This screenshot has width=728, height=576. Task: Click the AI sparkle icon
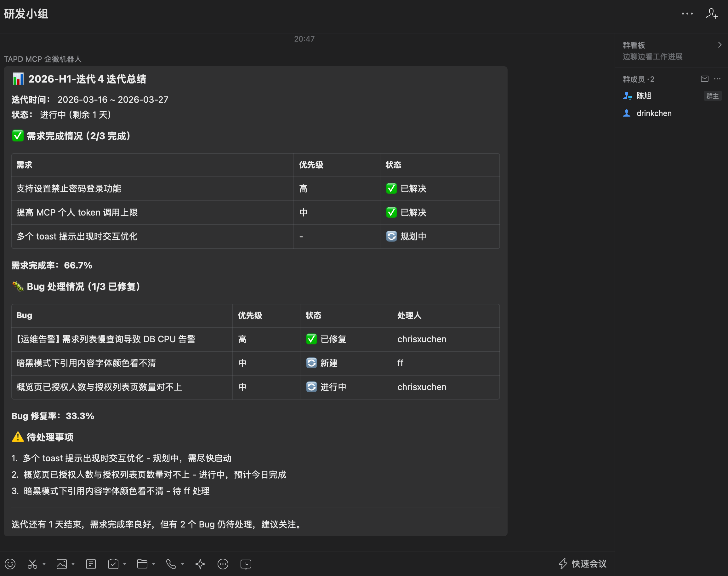200,564
